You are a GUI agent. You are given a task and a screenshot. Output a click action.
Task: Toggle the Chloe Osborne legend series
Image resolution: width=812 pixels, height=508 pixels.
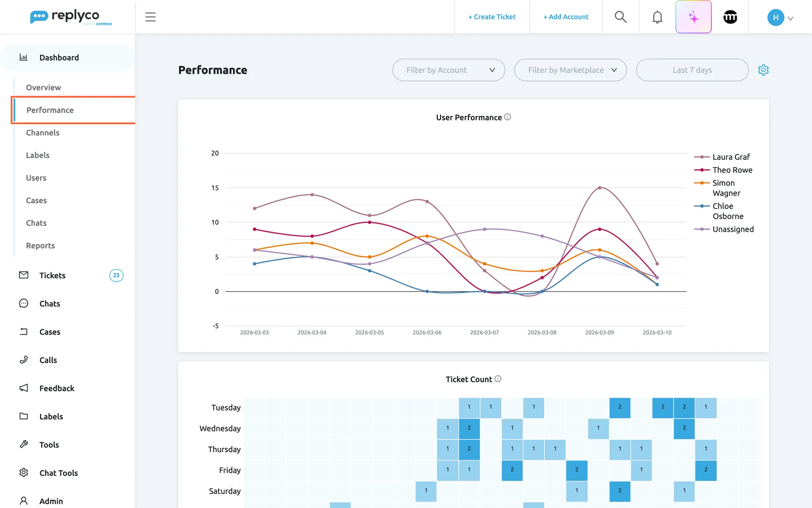(x=719, y=211)
